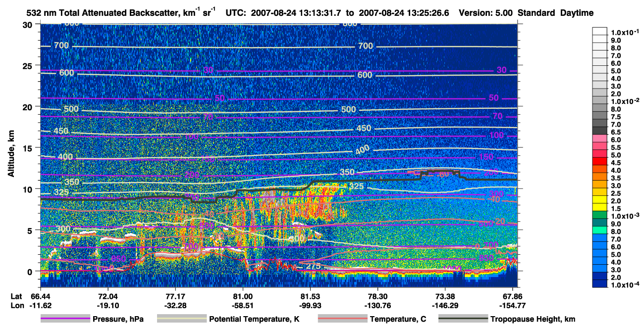Click the color bar label '1.0x10-1'
The width and height of the screenshot is (644, 330).
tap(624, 32)
